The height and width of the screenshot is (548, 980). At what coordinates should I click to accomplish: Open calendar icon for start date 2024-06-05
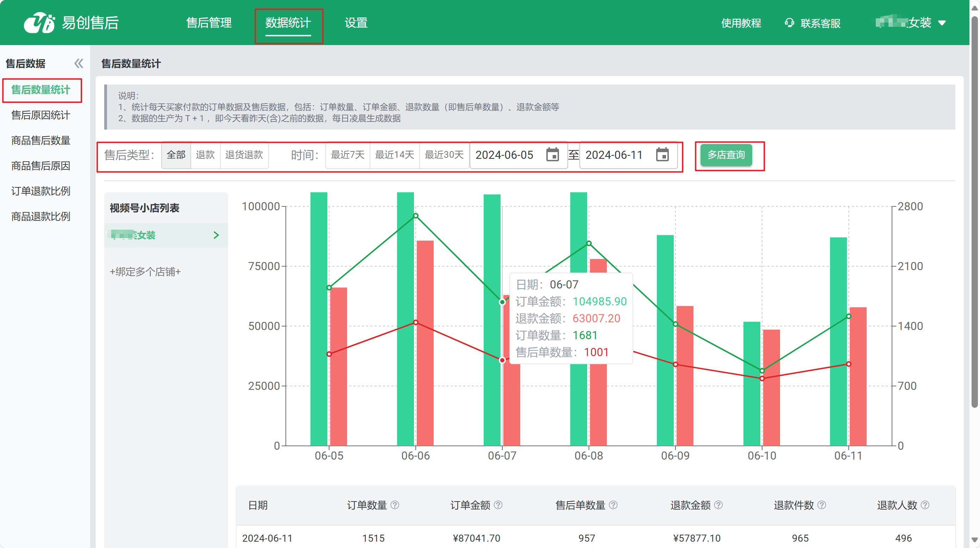click(x=552, y=155)
